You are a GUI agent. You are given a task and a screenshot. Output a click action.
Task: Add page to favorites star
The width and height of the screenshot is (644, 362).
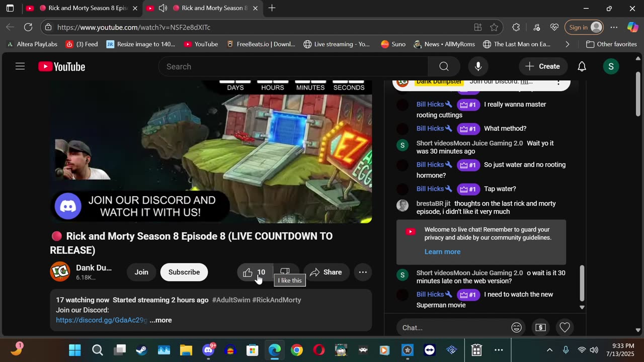point(494,27)
